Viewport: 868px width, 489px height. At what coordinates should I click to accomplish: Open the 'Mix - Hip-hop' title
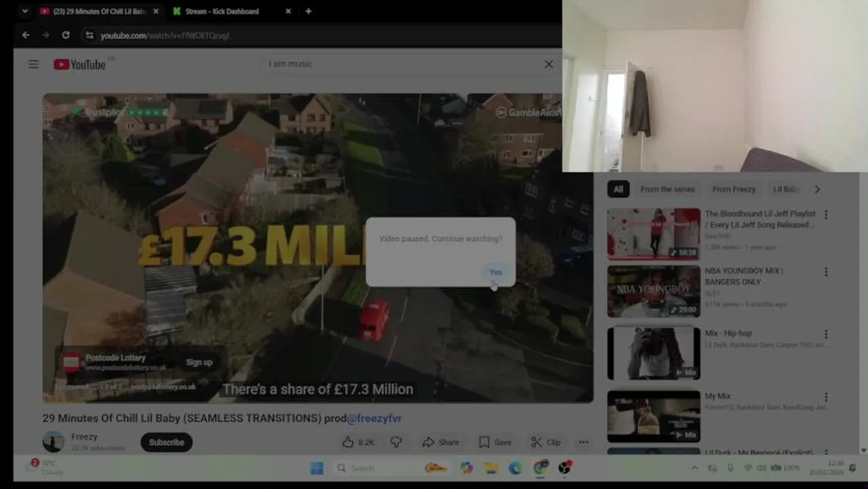[x=728, y=333]
